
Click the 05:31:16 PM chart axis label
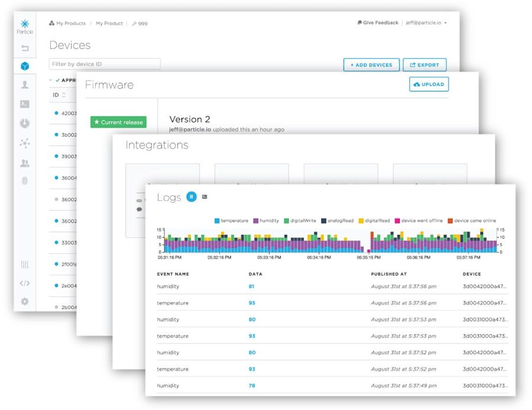point(170,257)
